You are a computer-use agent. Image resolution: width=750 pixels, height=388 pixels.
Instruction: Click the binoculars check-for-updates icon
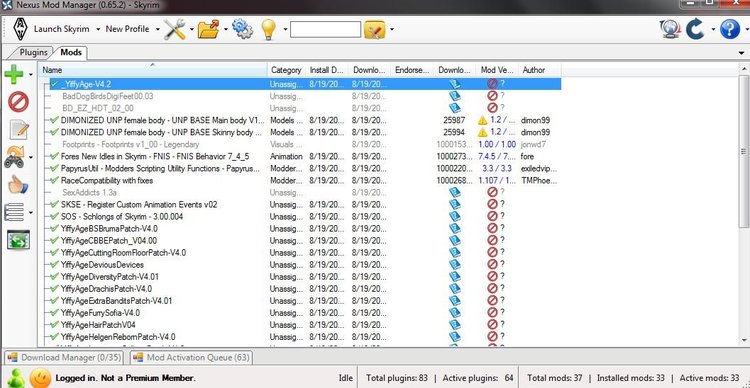click(x=14, y=157)
